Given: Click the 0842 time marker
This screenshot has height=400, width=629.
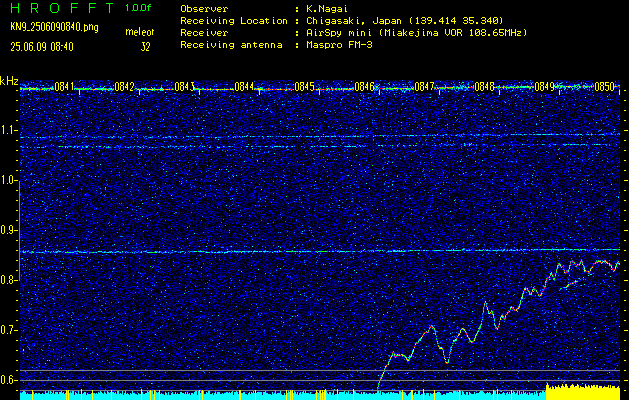Looking at the screenshot, I should (124, 86).
